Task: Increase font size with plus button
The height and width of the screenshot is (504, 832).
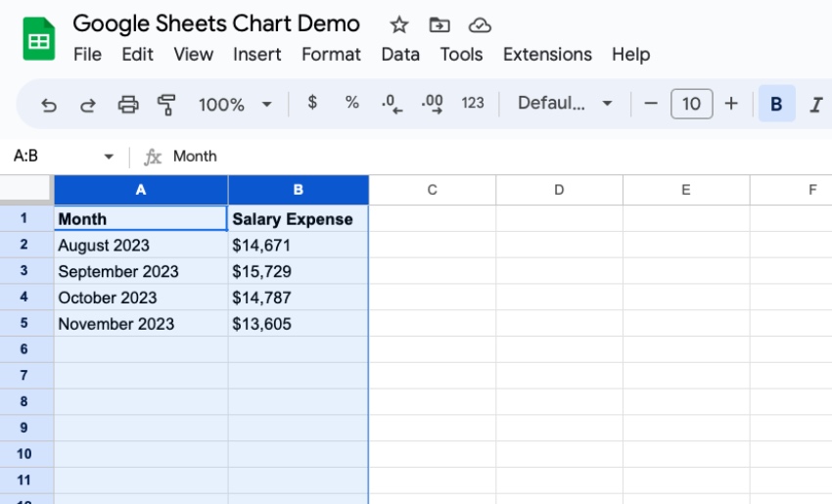Action: [731, 104]
